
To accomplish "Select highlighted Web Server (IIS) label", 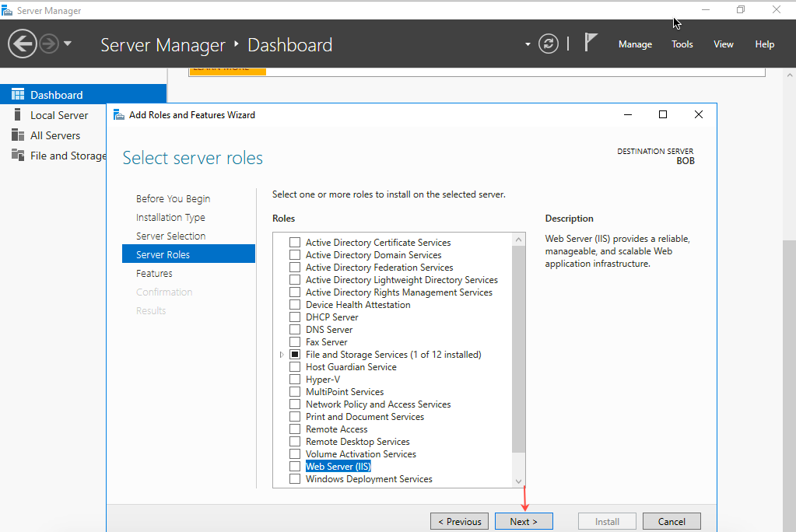I will (338, 466).
